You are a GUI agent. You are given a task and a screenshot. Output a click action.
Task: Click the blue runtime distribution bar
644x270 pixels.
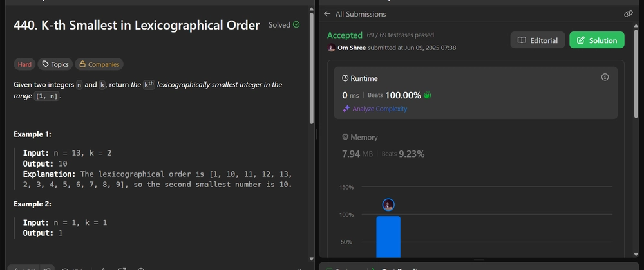click(x=388, y=237)
